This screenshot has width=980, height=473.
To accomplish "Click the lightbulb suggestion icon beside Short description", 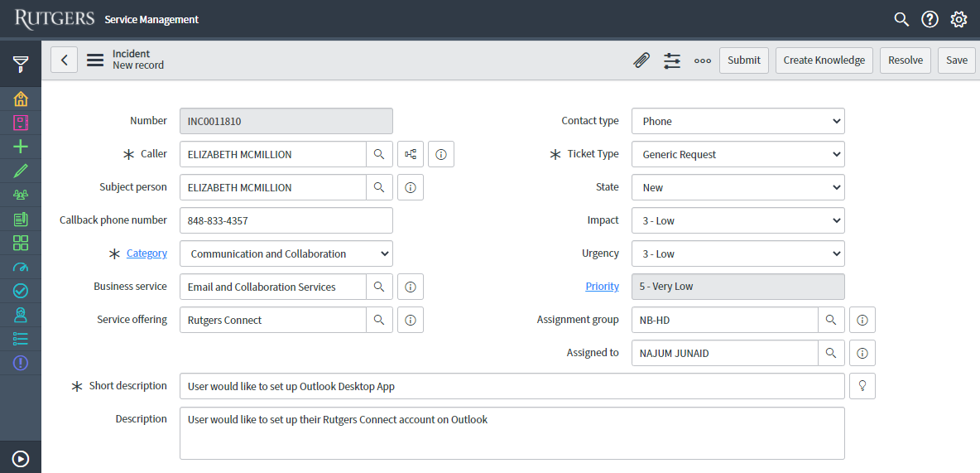I will (x=862, y=386).
